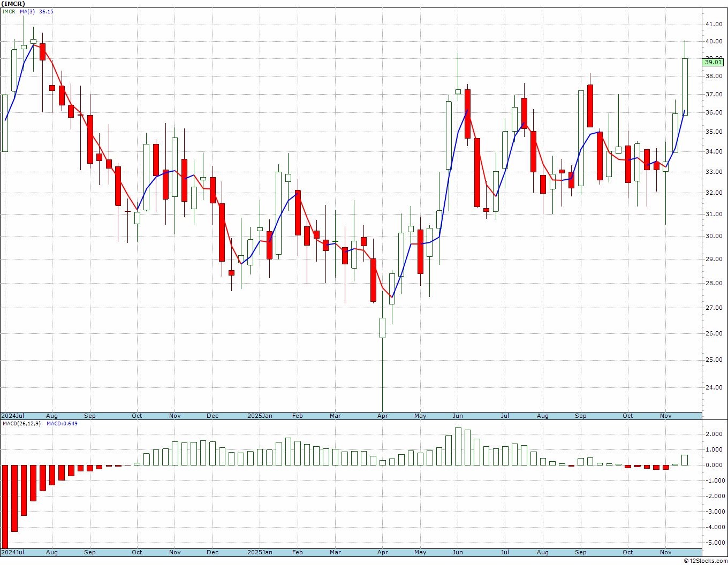Select "Dec" on the price chart date axis
The height and width of the screenshot is (565, 728).
click(213, 416)
